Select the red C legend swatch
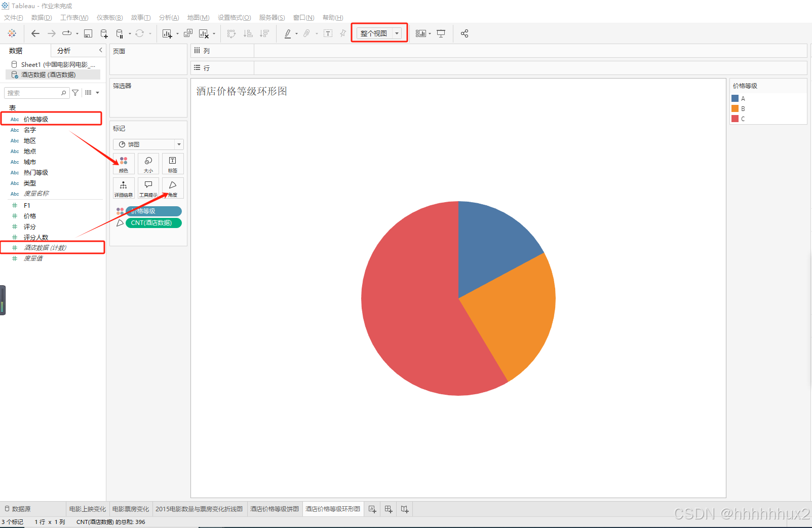 (735, 119)
